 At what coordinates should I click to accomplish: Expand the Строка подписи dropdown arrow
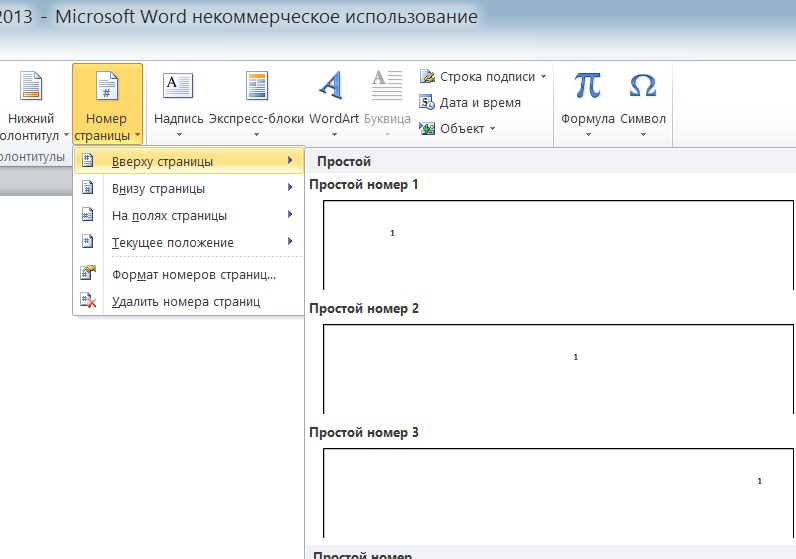coord(543,77)
